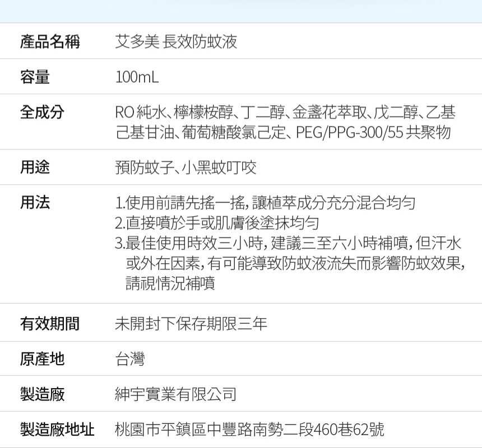
Task: Click the 用法 usage label
Action: [35, 203]
